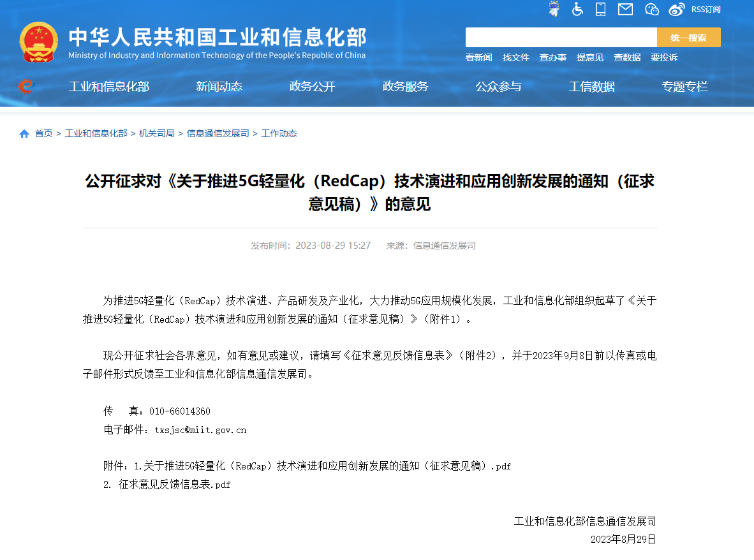Click the Weibo icon
Screen dimensions: 754x560
coord(676,9)
